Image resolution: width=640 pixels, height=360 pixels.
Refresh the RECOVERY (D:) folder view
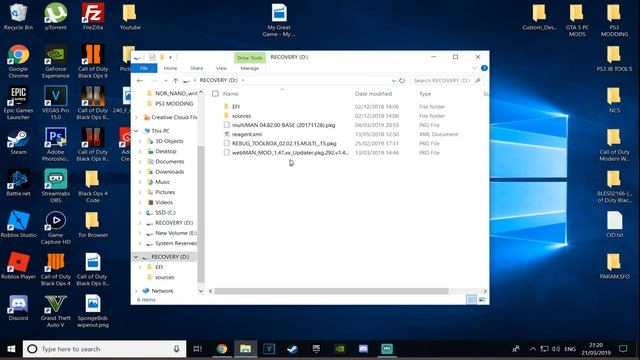402,81
